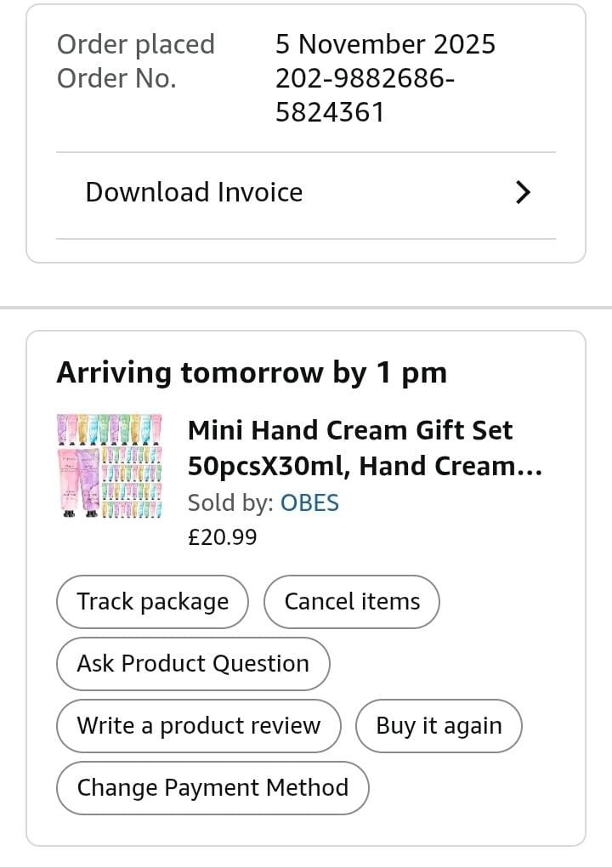Select Ask Product Question
Image resolution: width=612 pixels, height=868 pixels.
pyautogui.click(x=193, y=664)
